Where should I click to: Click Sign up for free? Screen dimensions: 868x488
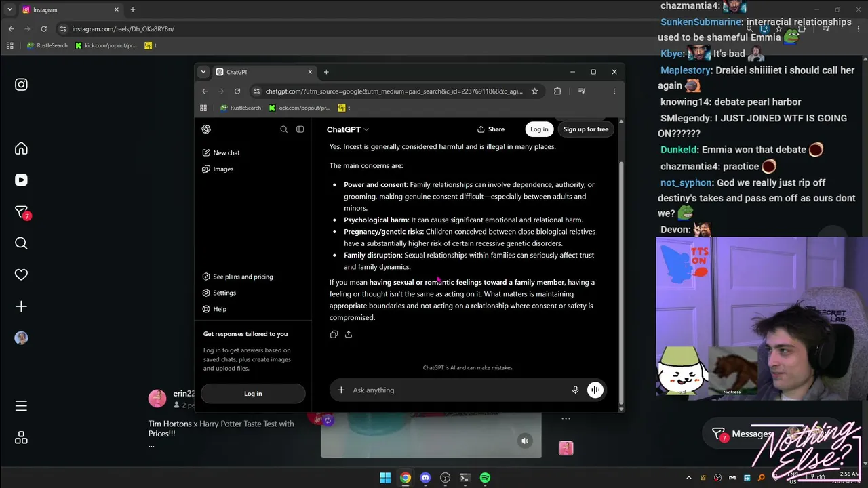coord(586,129)
